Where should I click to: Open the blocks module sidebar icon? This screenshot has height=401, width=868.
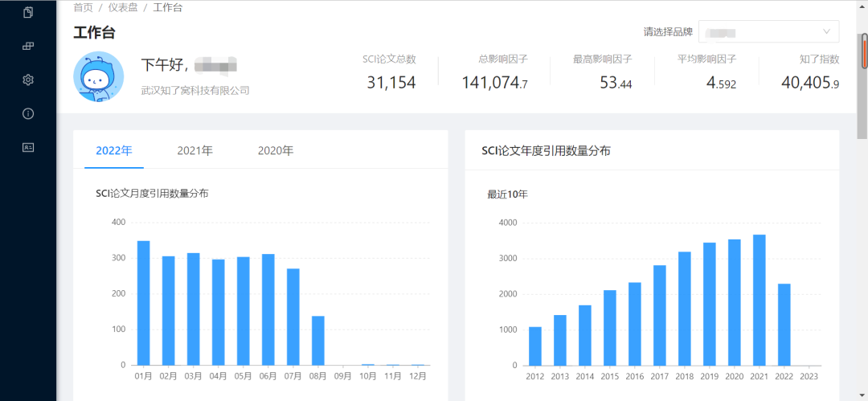click(x=28, y=46)
